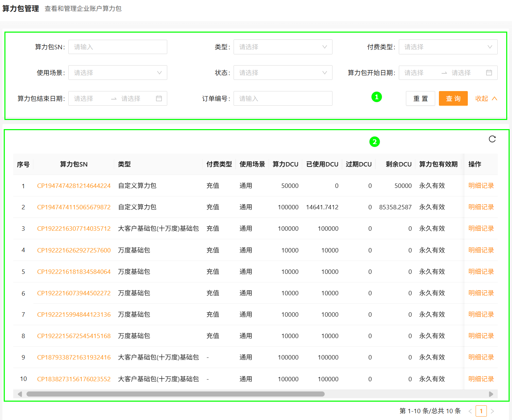Expand the 付费类型 dropdown
This screenshot has height=420, width=512.
(x=448, y=47)
